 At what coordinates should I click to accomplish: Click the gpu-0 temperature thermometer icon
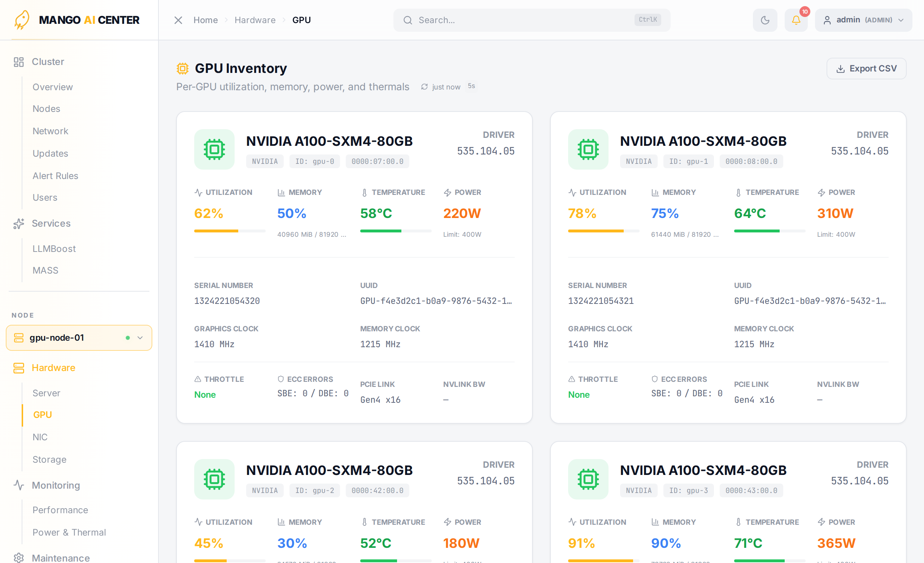pyautogui.click(x=365, y=193)
